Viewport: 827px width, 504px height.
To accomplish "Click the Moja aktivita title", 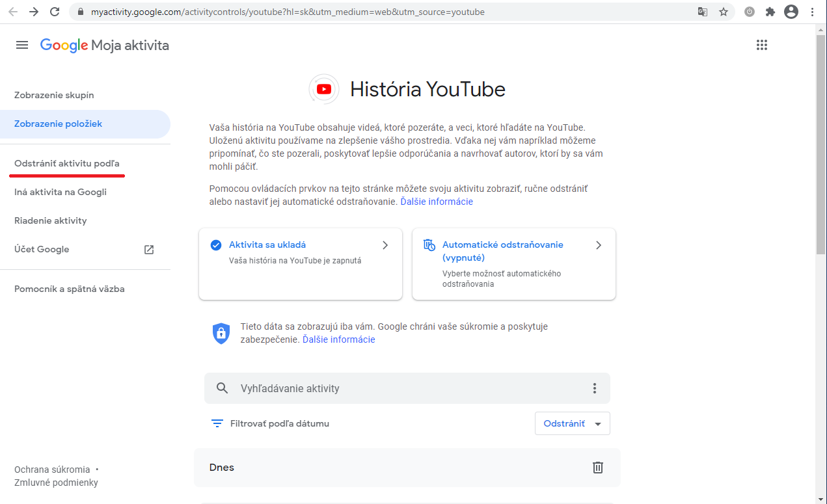I will coord(130,45).
